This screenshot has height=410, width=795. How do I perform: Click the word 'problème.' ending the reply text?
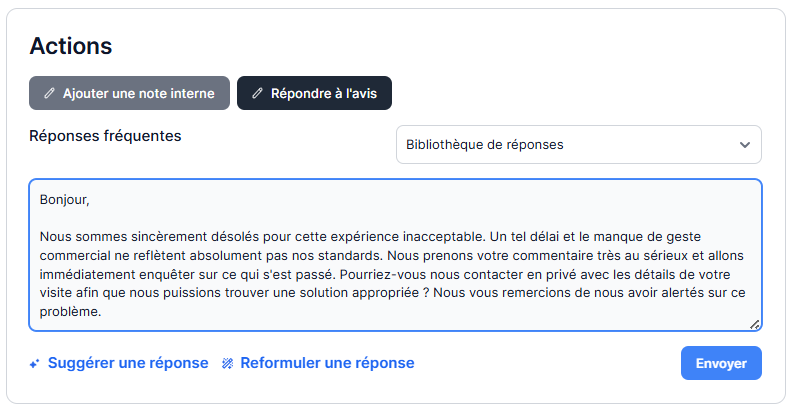(71, 312)
